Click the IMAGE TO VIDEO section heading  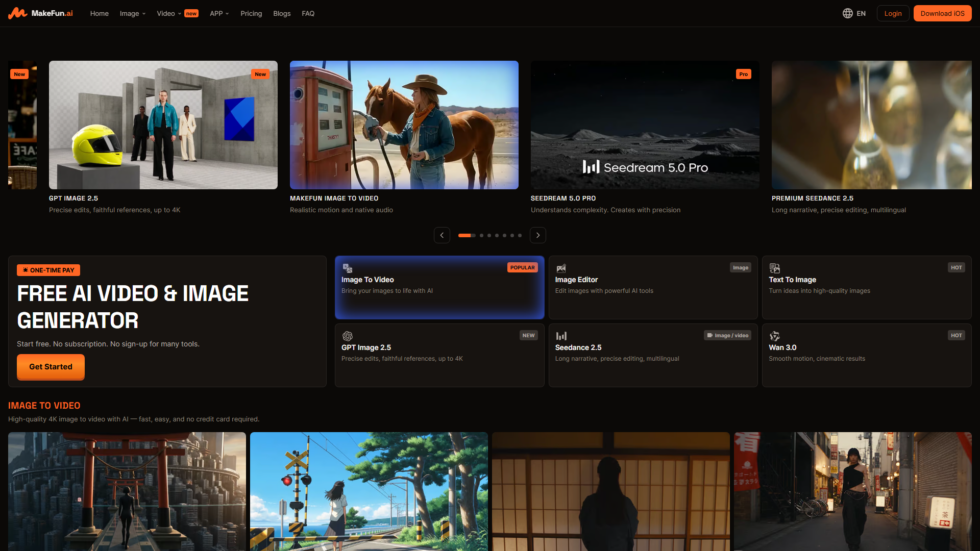coord(44,406)
